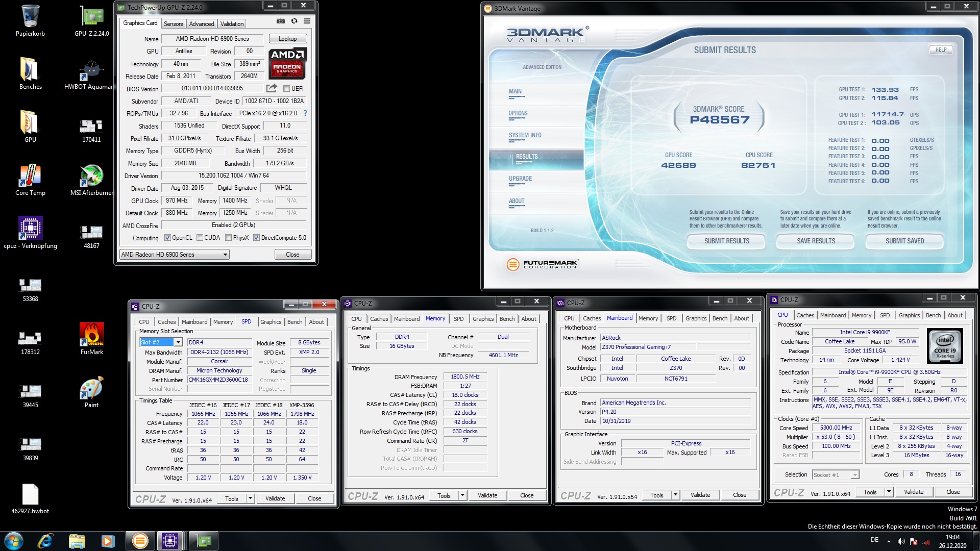The height and width of the screenshot is (551, 980).
Task: Open the Papierkorb recycle bin icon
Action: 30,20
